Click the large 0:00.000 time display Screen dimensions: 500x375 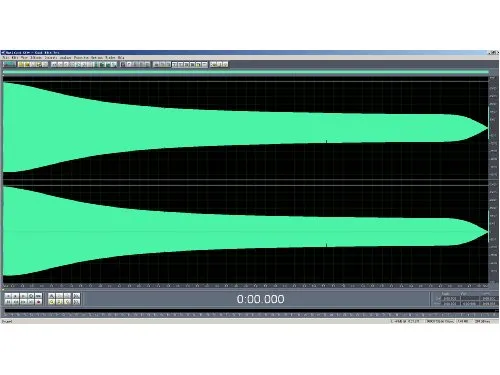(x=260, y=299)
